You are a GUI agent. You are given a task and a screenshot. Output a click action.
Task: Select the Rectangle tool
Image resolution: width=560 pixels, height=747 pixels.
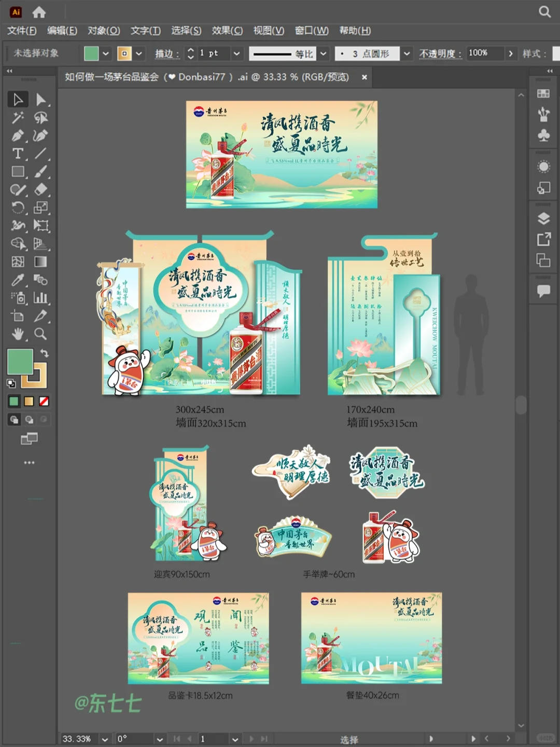(x=18, y=172)
